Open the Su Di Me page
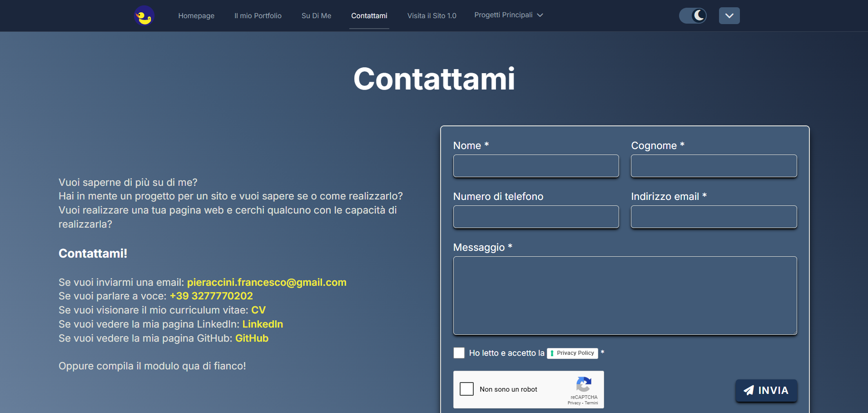The height and width of the screenshot is (413, 868). tap(317, 15)
